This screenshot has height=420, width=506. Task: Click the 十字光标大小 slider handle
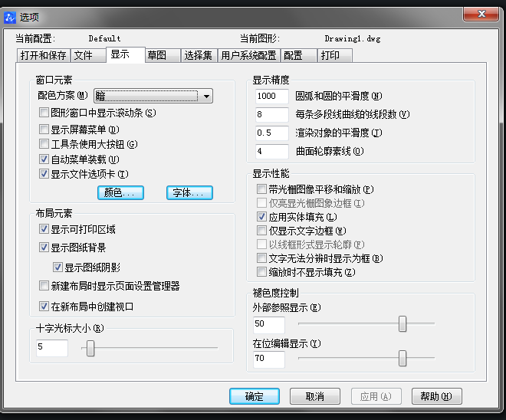[x=90, y=349]
